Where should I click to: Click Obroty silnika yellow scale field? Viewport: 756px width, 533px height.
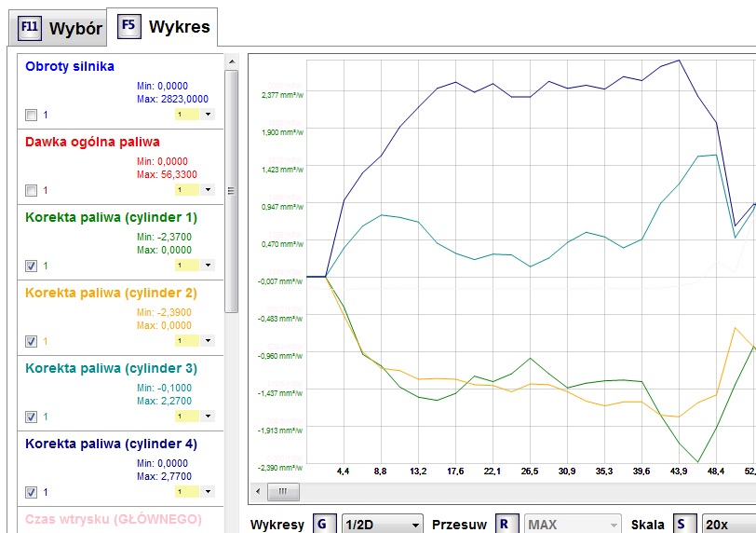click(x=187, y=115)
